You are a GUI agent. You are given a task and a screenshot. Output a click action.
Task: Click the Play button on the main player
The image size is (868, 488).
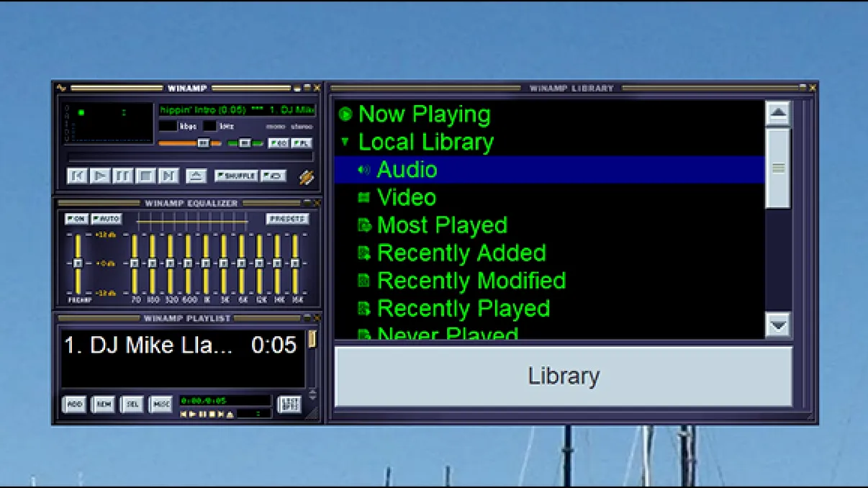point(101,176)
